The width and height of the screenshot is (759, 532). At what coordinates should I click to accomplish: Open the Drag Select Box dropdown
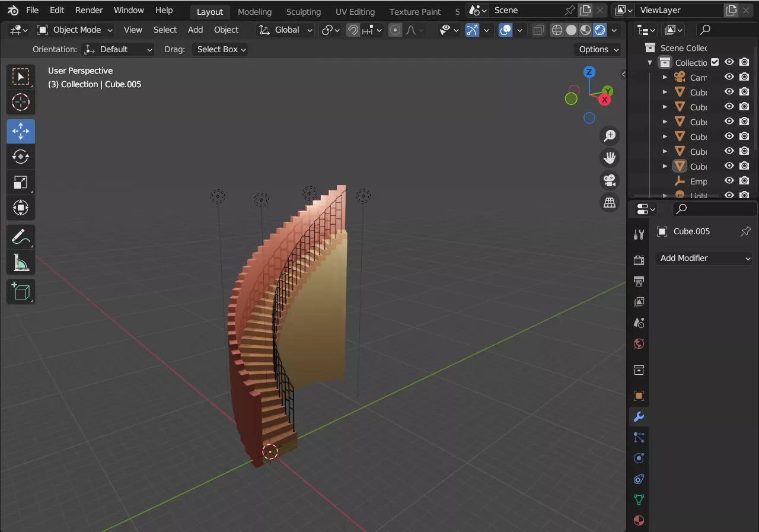[x=219, y=49]
